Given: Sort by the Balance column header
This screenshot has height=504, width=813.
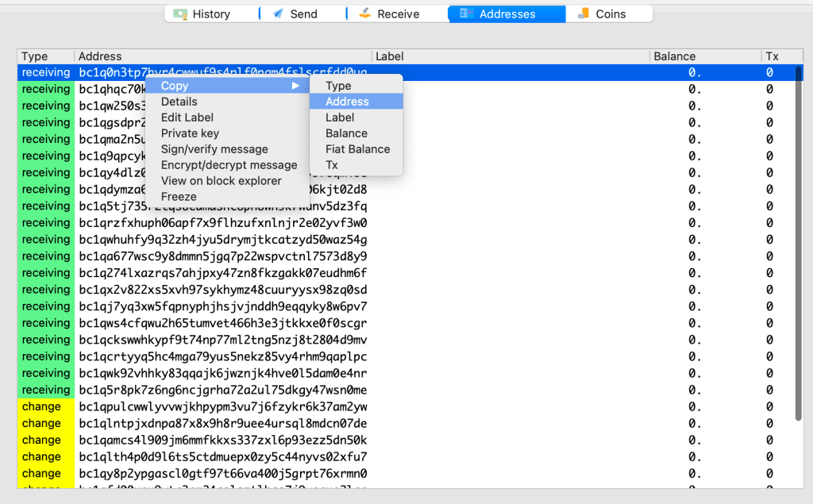Looking at the screenshot, I should tap(673, 56).
